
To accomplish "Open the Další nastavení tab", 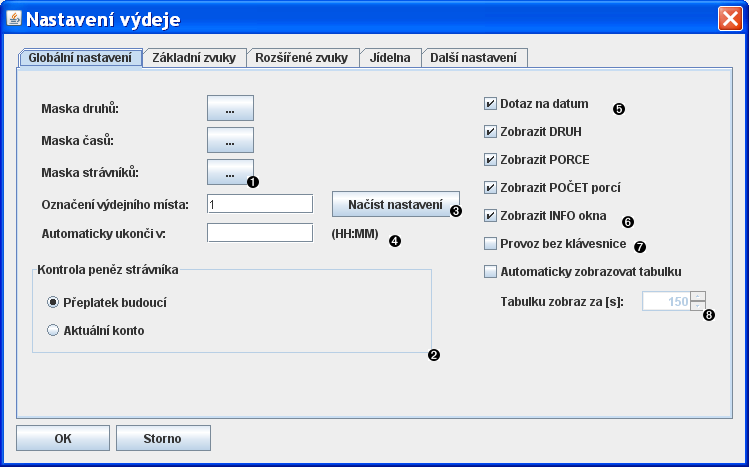I will point(473,58).
